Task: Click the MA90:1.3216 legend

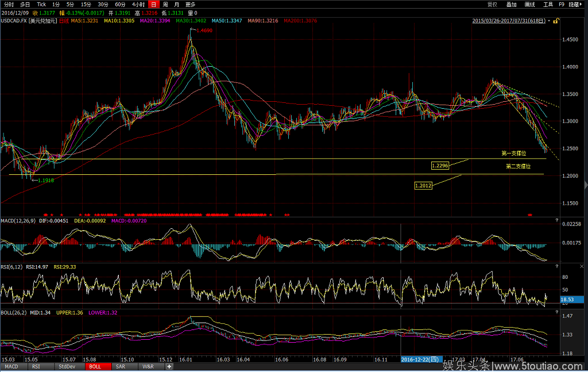Action: pos(263,21)
